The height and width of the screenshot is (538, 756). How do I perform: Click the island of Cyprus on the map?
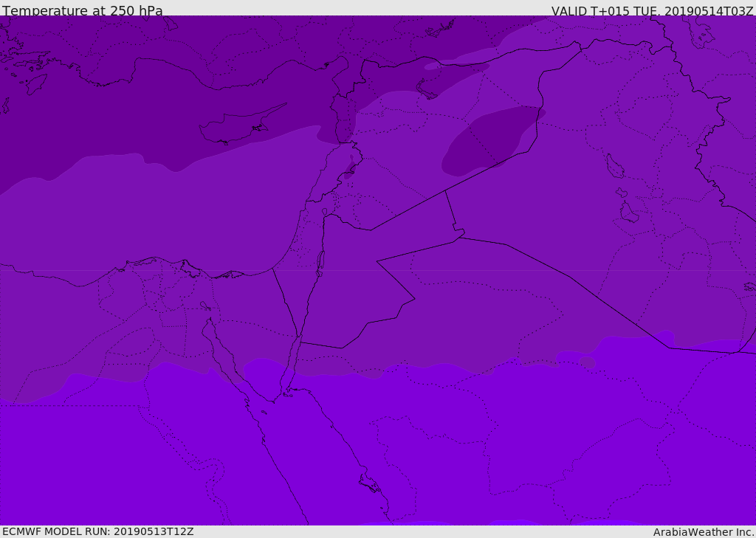pos(240,125)
